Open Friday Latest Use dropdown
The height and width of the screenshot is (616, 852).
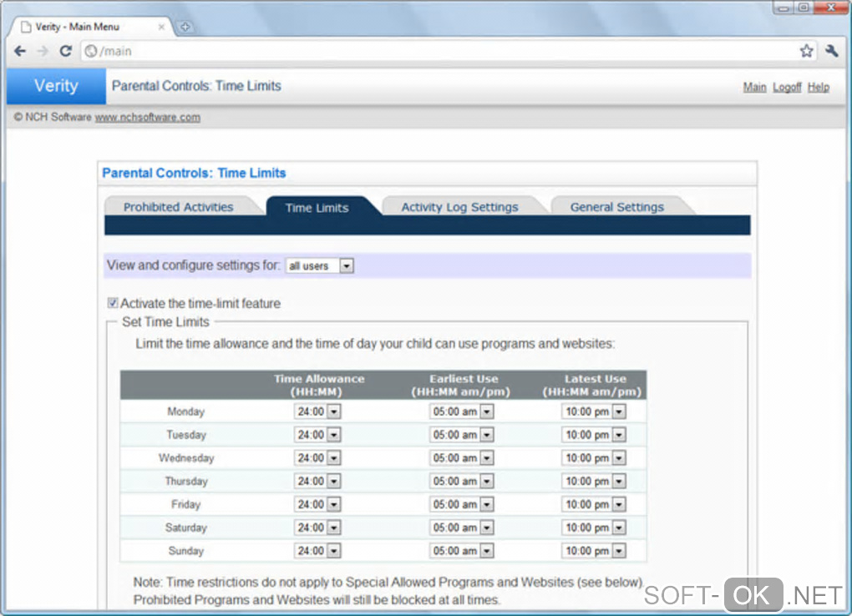(x=593, y=505)
